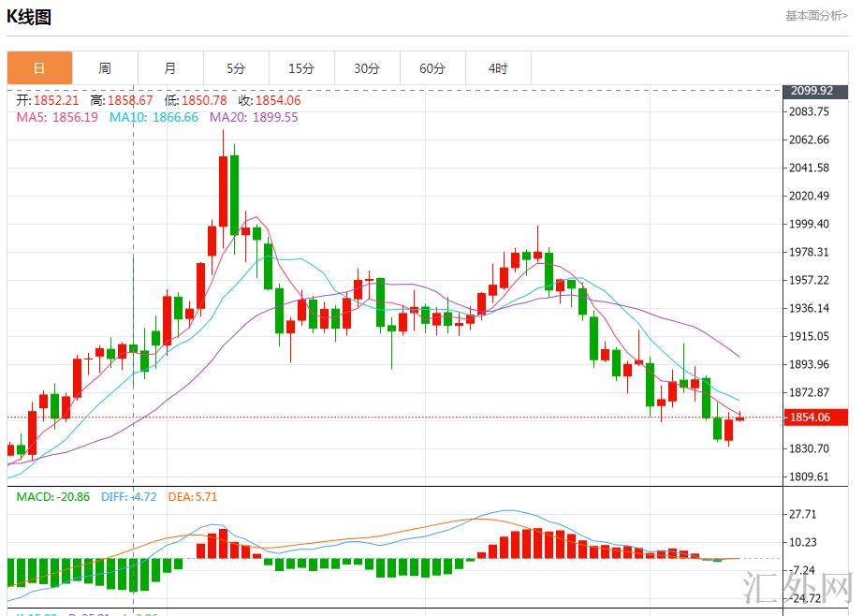Click the K线图 panel title
This screenshot has width=863, height=616.
point(29,17)
